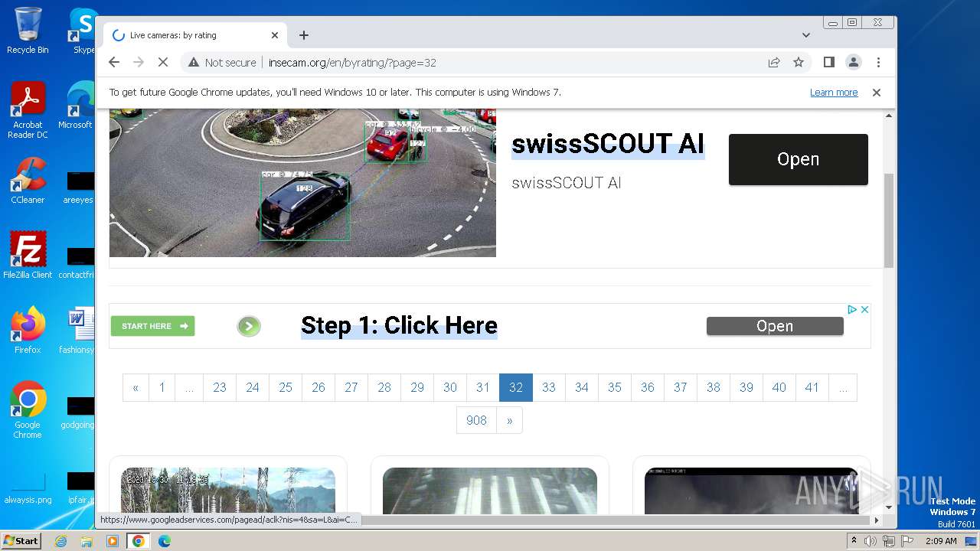
Task: Close the banner ad with X
Action: 864,309
